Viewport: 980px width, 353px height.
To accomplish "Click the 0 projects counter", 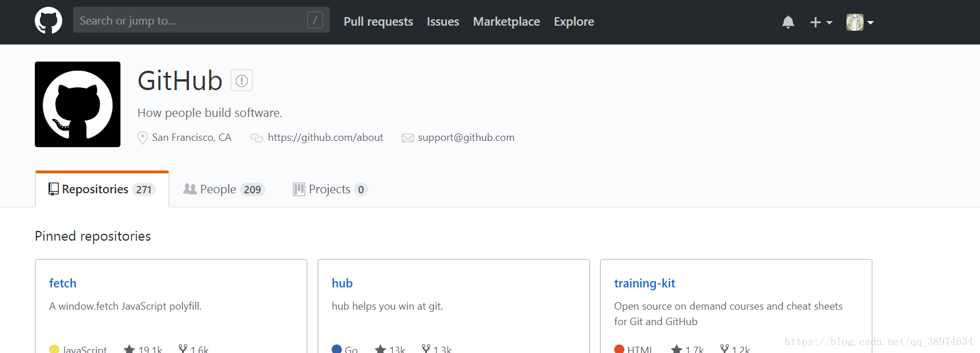I will click(x=361, y=190).
